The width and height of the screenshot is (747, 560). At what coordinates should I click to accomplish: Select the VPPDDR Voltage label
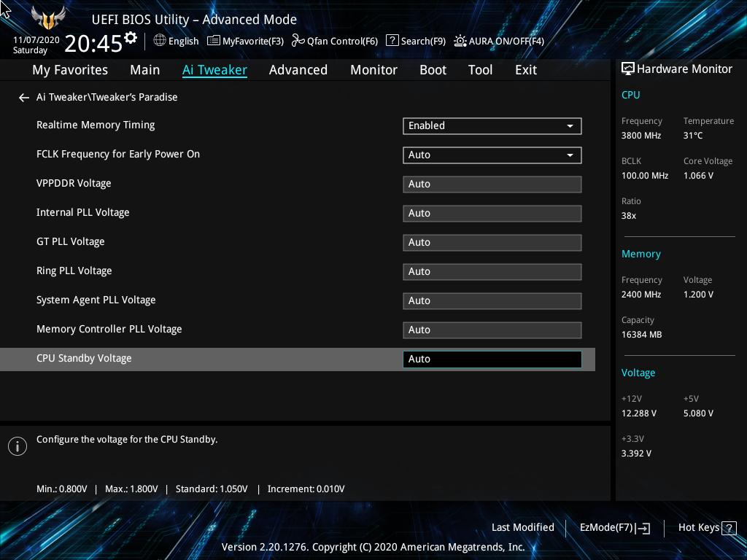tap(74, 183)
